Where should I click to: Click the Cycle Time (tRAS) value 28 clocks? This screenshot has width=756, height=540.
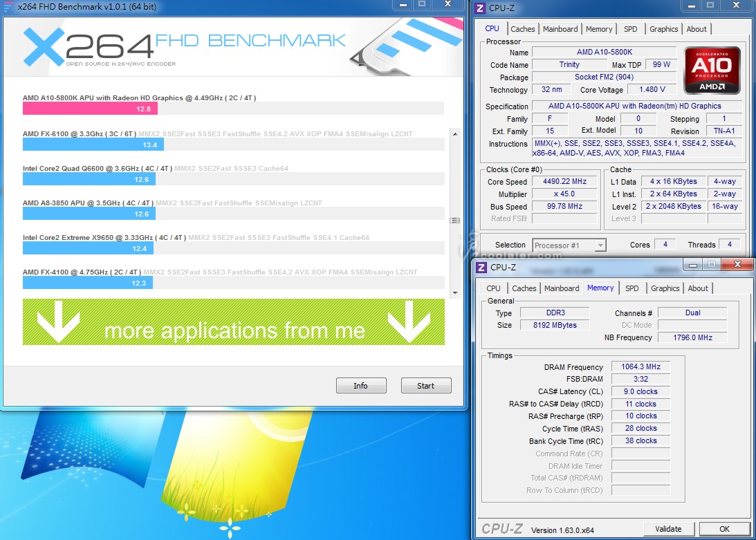point(640,428)
